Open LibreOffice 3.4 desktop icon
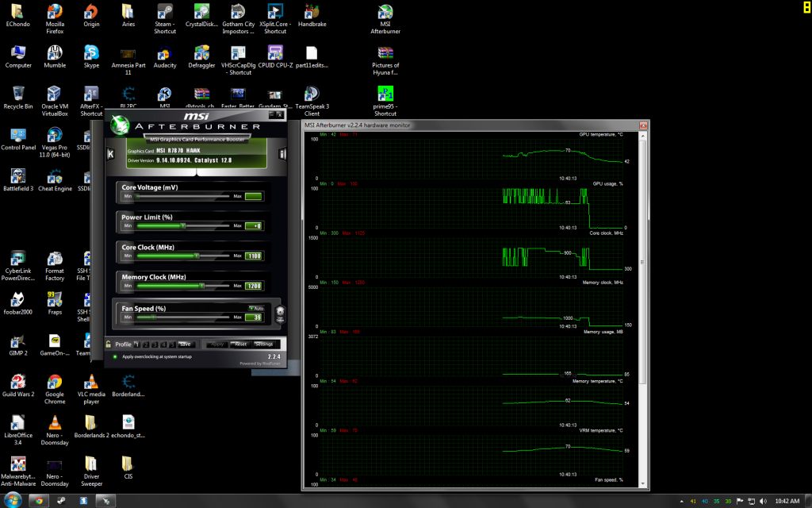 pyautogui.click(x=18, y=430)
